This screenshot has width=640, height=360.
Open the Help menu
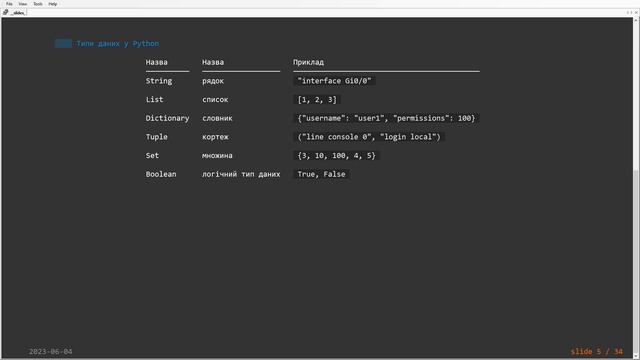click(53, 4)
